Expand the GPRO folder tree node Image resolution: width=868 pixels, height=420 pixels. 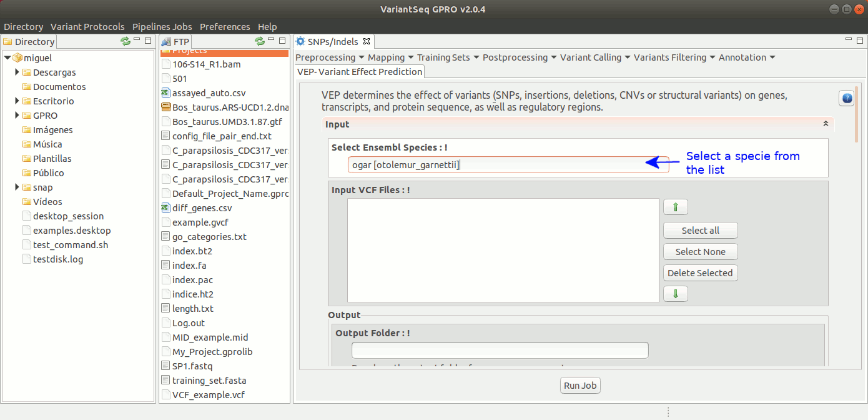[17, 116]
